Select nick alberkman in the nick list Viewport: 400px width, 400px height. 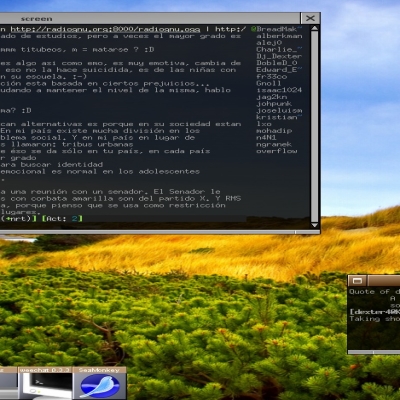[279, 36]
